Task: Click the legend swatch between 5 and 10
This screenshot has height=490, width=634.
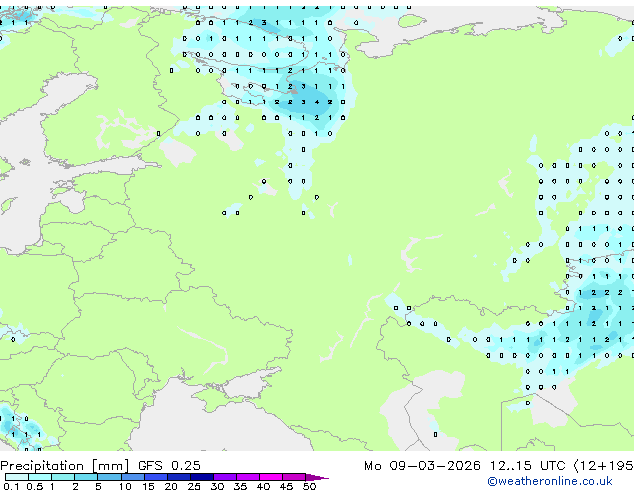Action: (109, 477)
